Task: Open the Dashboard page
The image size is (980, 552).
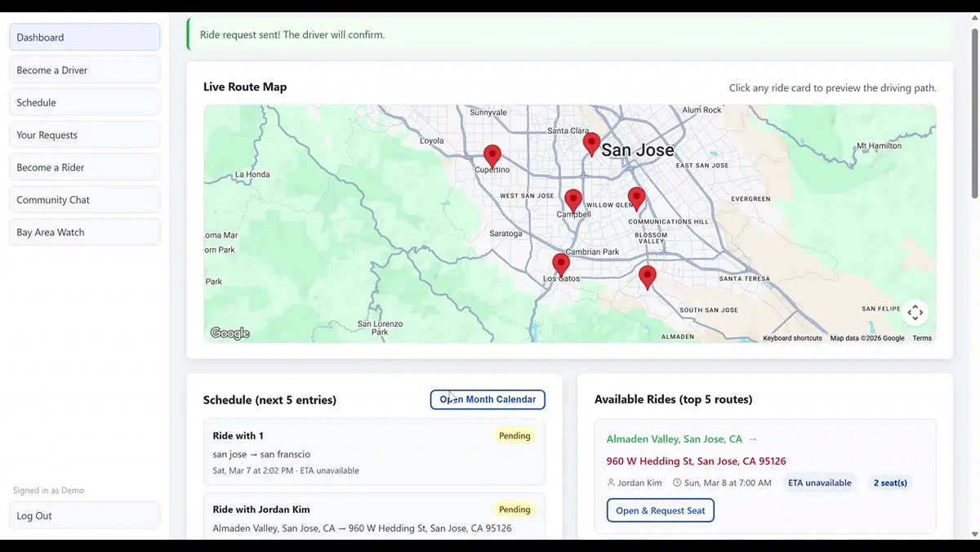Action: [x=85, y=37]
